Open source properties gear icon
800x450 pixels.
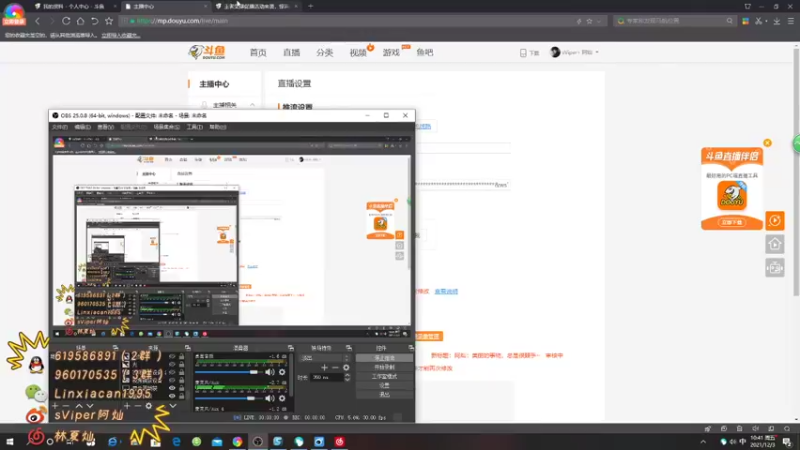[x=148, y=406]
